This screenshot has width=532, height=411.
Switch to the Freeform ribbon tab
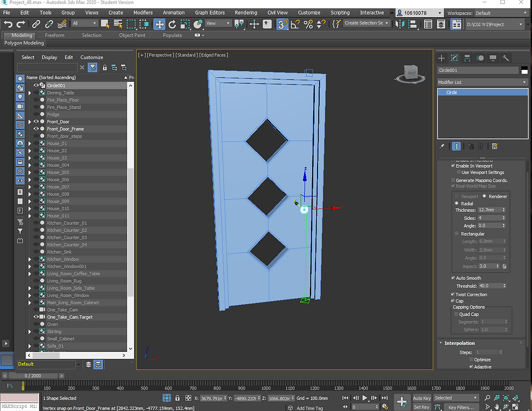click(x=54, y=35)
